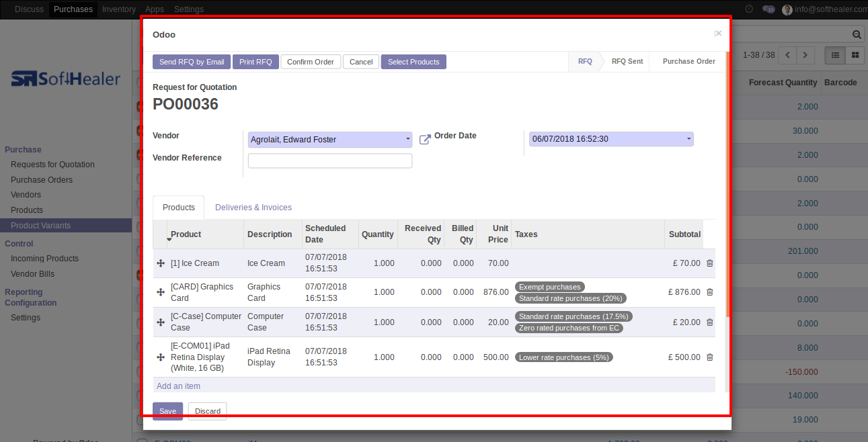
Task: Open Requests for Quotation in sidebar
Action: pyautogui.click(x=52, y=165)
